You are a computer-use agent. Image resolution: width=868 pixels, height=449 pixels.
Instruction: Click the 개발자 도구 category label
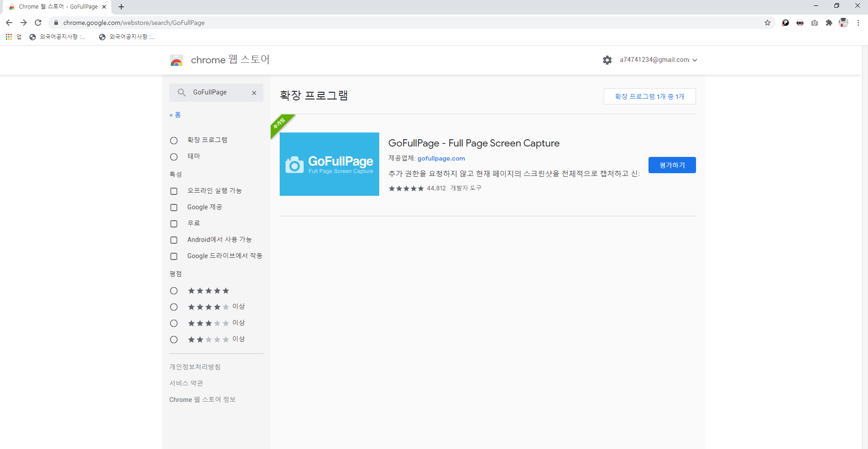click(466, 188)
